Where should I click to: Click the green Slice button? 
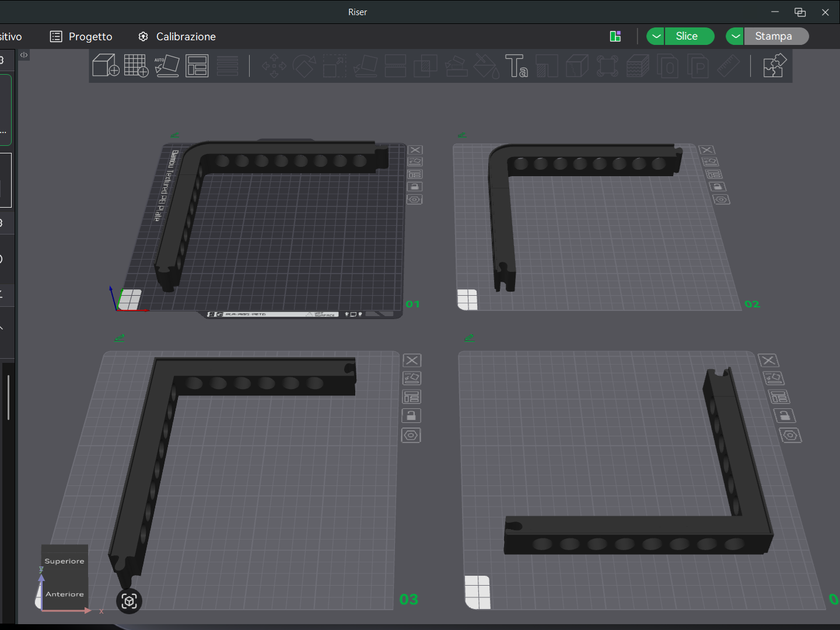[x=689, y=36]
